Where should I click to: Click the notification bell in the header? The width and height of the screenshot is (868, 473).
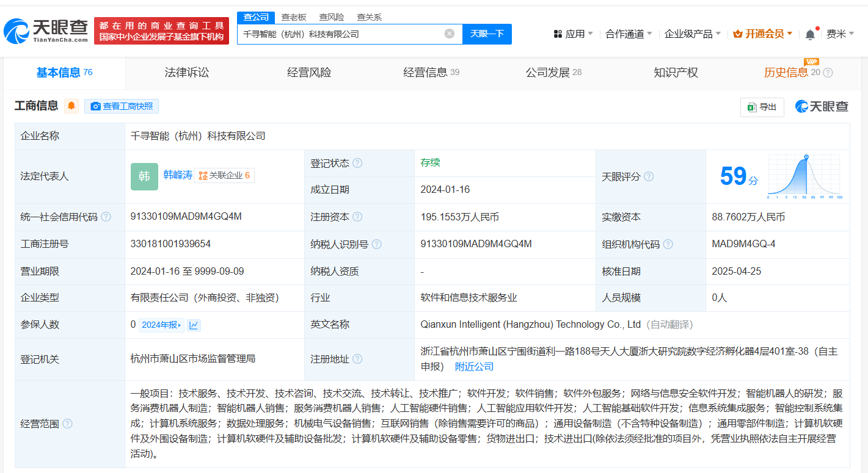click(810, 34)
